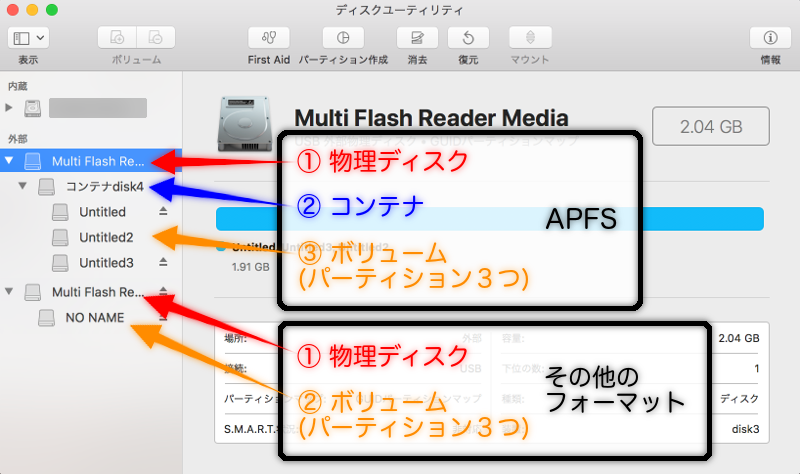
Task: Open the info button in the toolbar
Action: (x=770, y=38)
